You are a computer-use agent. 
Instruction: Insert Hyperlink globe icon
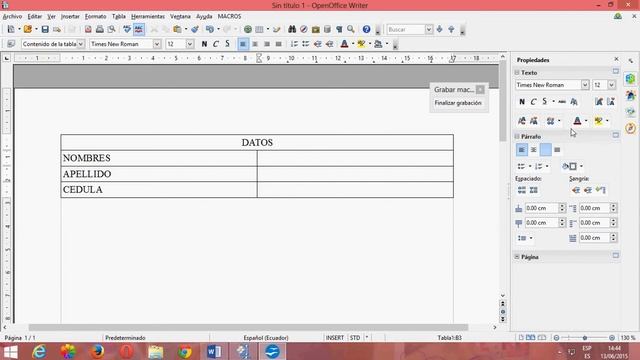tap(247, 29)
